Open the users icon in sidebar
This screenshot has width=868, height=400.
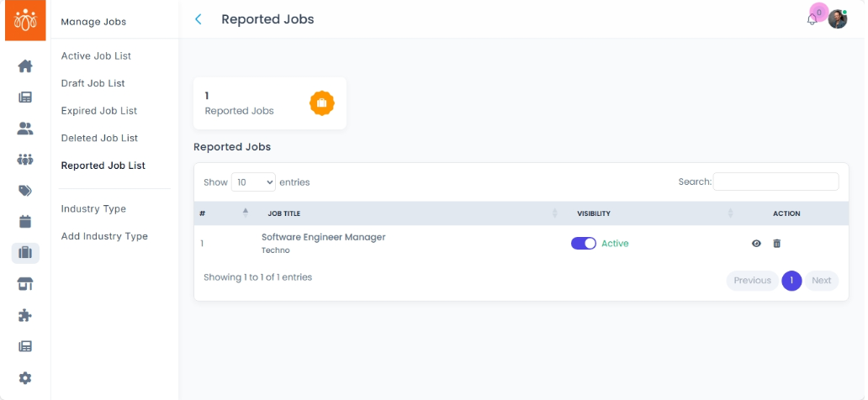[25, 129]
